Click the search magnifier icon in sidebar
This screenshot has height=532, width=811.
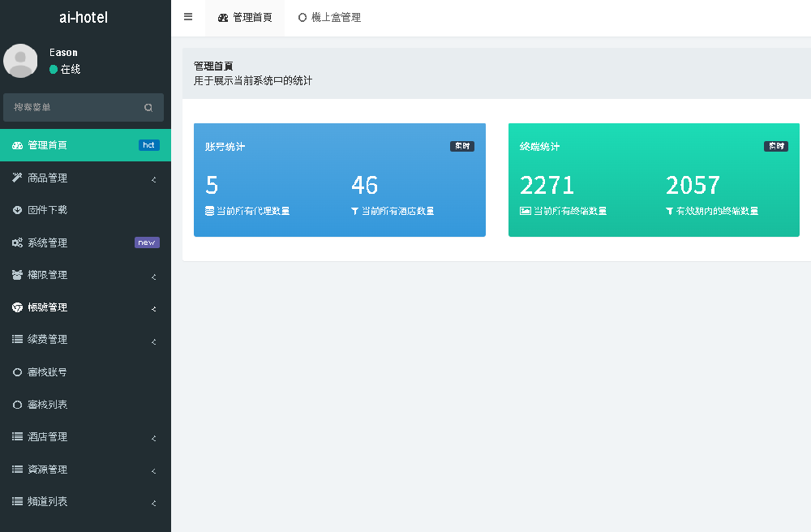148,107
